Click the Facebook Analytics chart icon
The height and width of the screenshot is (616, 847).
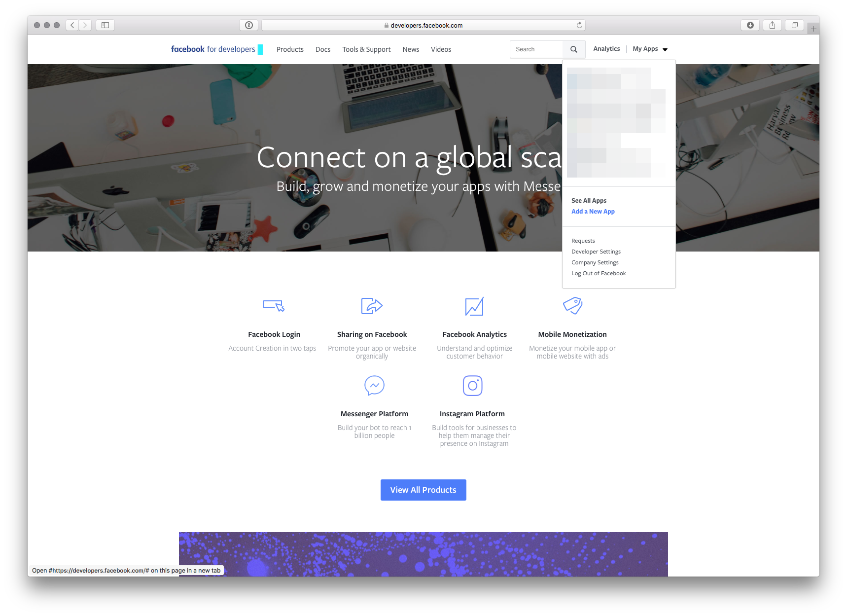pyautogui.click(x=474, y=306)
